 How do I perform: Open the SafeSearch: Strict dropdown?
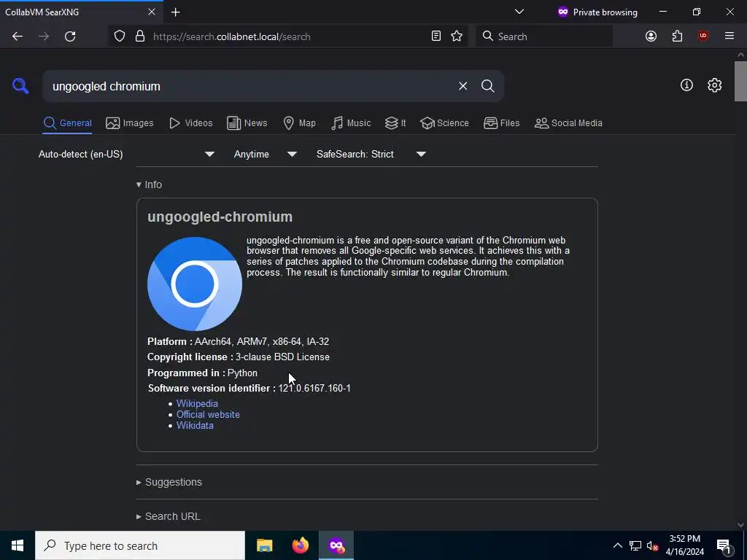[371, 155]
